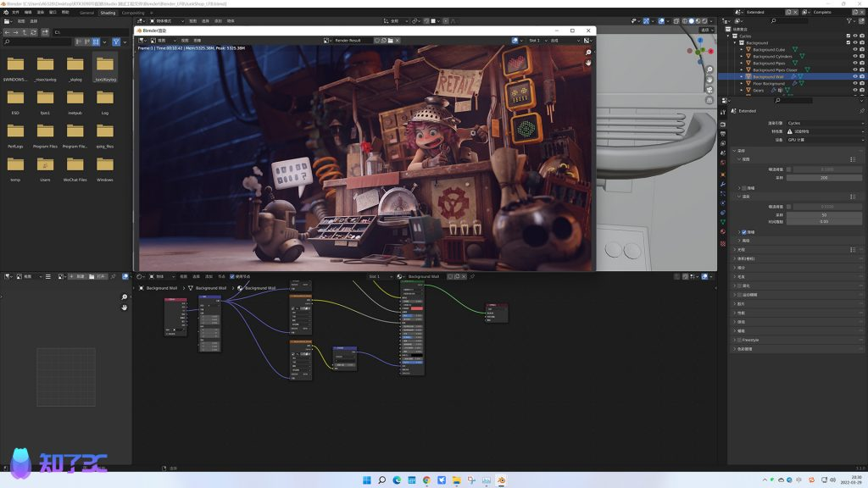Open the General workspace tab
Image resolution: width=868 pixels, height=488 pixels.
87,13
